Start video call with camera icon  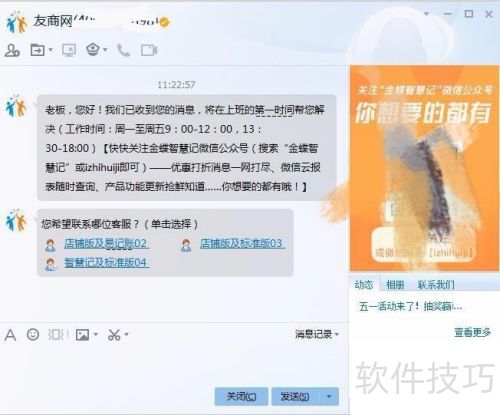(x=149, y=50)
